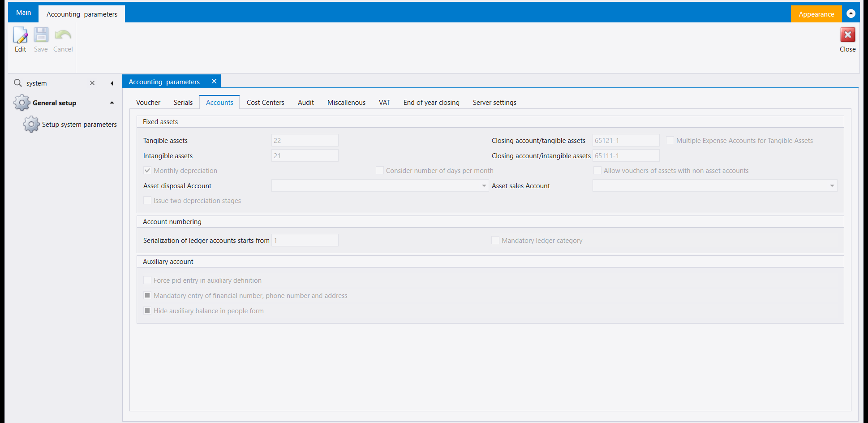Viewport: 868px width, 423px height.
Task: Click the red Close icon
Action: [x=847, y=35]
